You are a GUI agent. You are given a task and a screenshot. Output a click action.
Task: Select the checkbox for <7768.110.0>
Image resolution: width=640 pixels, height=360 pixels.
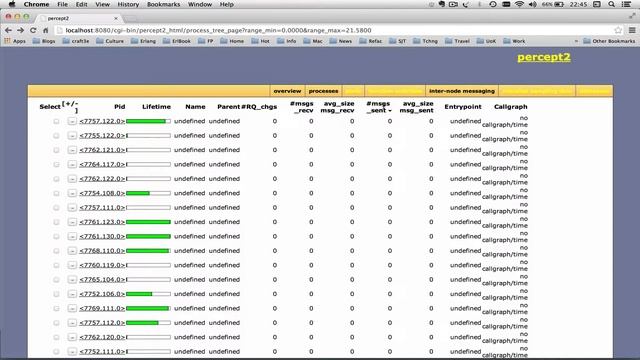[56, 251]
